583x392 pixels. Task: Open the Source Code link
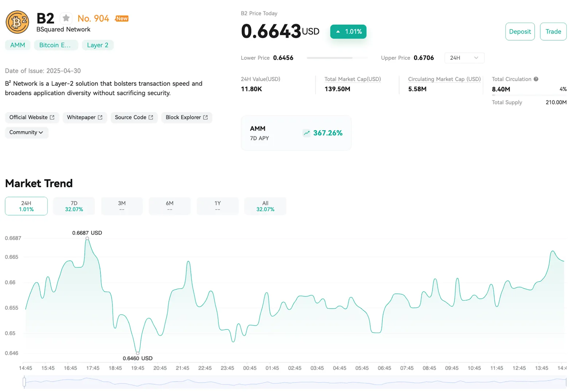tap(134, 117)
